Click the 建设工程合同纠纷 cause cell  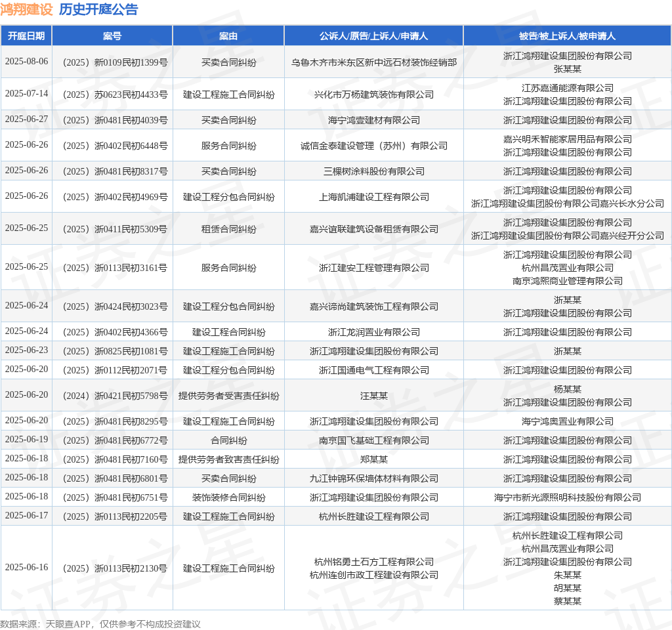coord(228,332)
